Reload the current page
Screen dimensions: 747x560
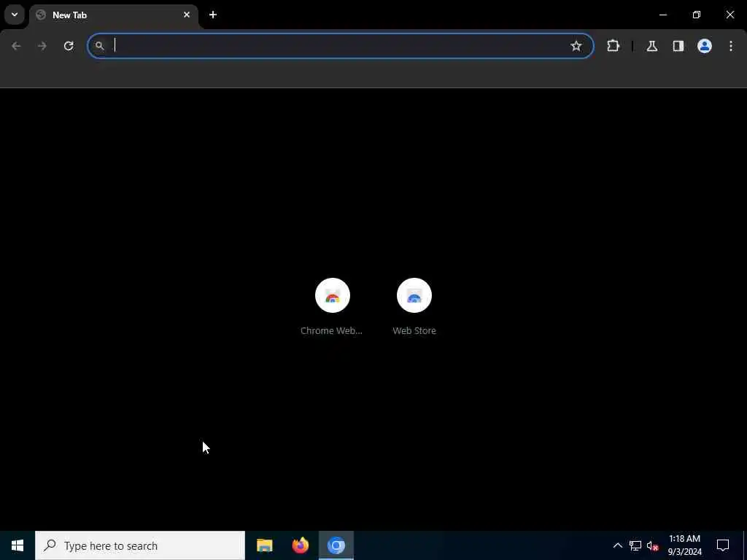point(69,46)
